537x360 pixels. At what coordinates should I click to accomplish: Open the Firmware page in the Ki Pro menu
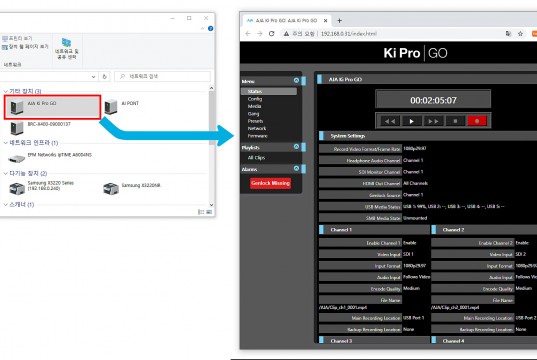(258, 136)
